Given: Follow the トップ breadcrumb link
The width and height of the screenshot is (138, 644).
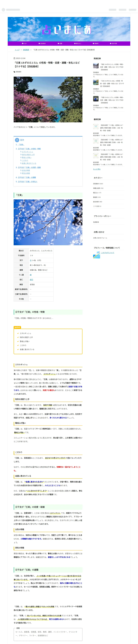Looking at the screenshot, I should (x=17, y=50).
